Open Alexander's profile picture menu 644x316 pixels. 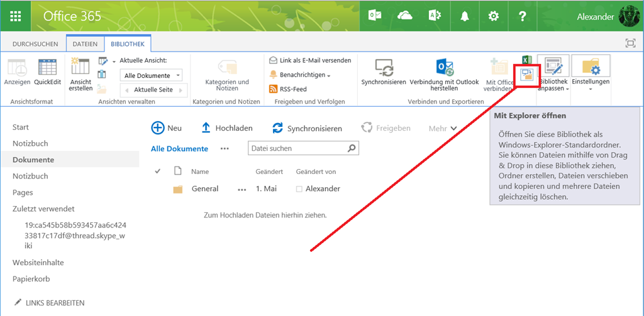[x=629, y=16]
